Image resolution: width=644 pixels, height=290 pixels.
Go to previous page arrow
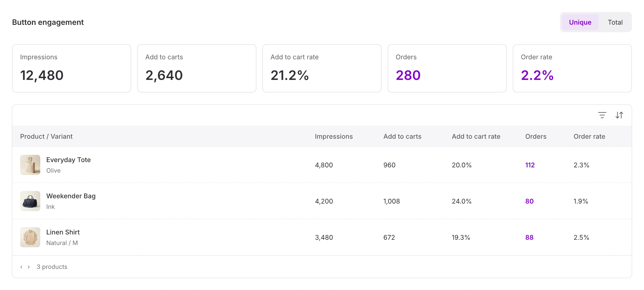(x=21, y=267)
